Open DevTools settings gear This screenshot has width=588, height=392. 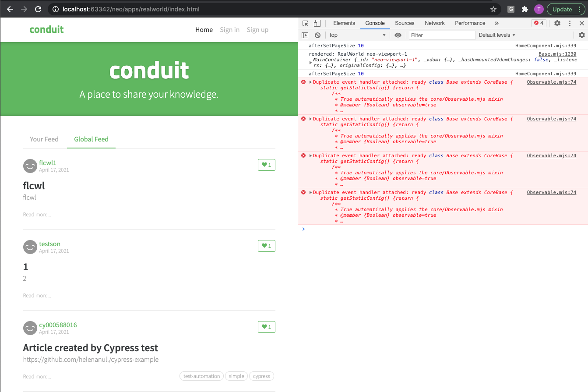click(x=557, y=23)
